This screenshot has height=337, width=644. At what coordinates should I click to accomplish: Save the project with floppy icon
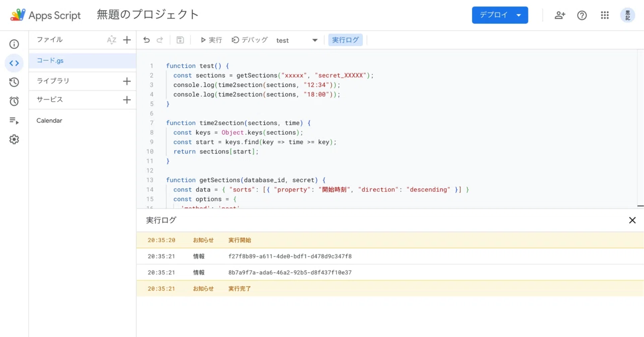(180, 40)
